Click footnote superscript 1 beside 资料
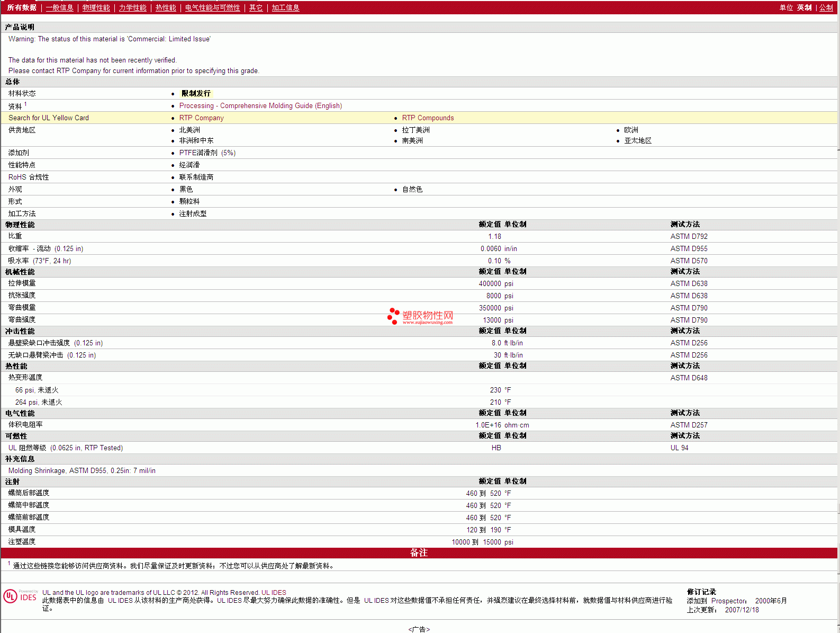The height and width of the screenshot is (633, 840). pos(25,104)
